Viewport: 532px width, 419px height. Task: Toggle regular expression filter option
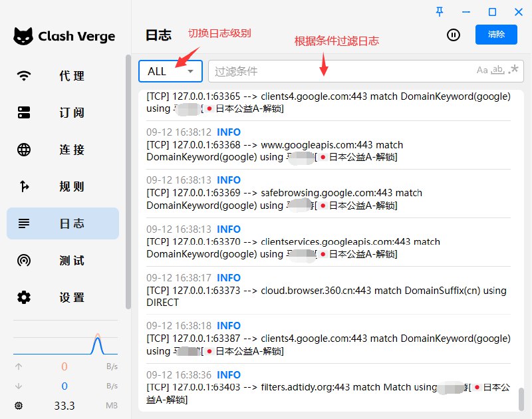[x=513, y=69]
